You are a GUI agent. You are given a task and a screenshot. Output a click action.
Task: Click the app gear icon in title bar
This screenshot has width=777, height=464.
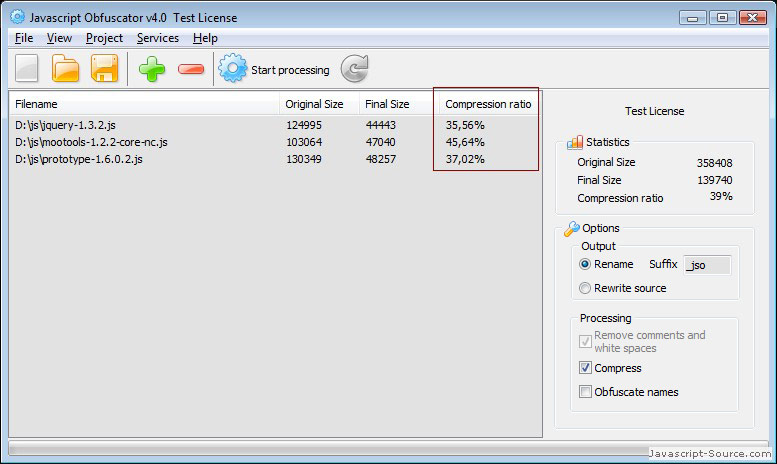17,17
